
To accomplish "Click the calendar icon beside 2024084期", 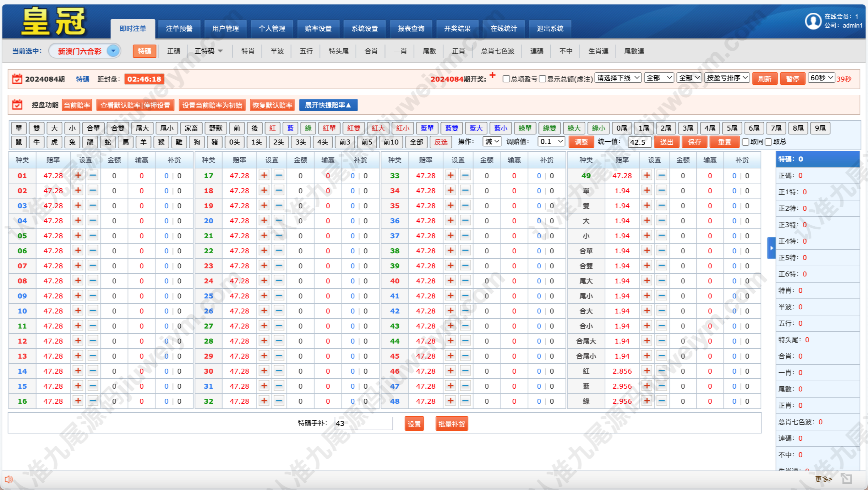I will click(x=17, y=79).
